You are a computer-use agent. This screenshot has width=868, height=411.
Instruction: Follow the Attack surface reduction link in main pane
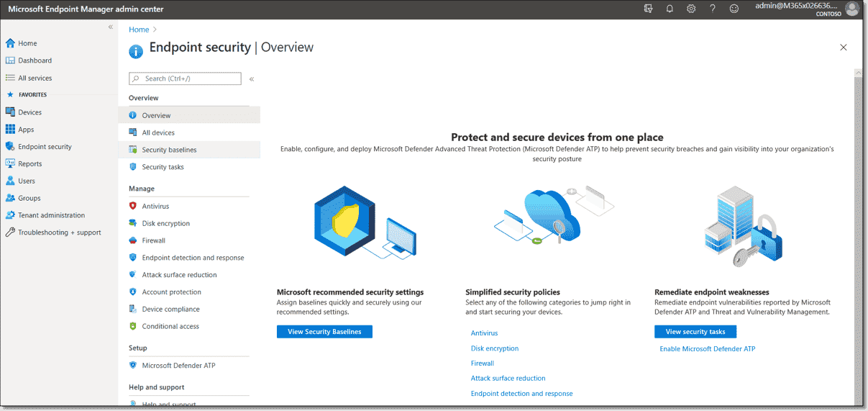coord(508,379)
